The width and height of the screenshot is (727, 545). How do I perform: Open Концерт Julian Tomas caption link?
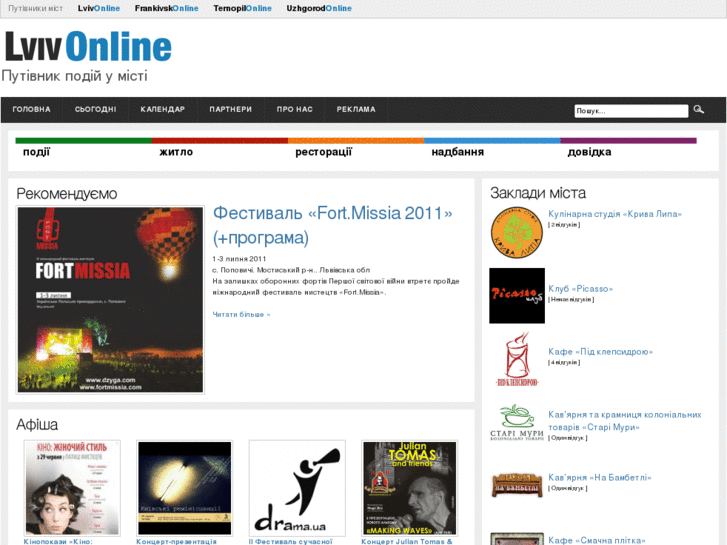[x=407, y=541]
